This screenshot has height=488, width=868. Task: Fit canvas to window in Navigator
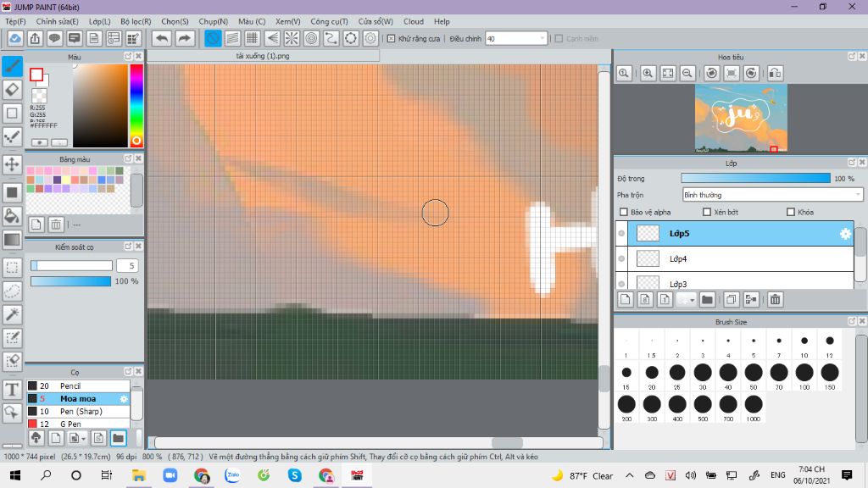668,73
